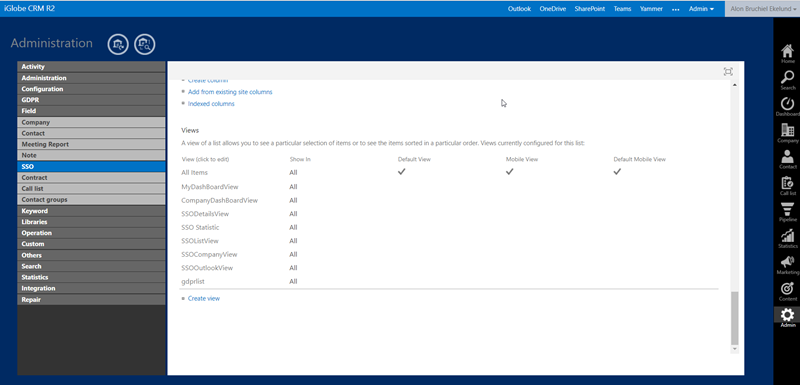
Task: Click Add from existing site columns link
Action: coord(230,92)
